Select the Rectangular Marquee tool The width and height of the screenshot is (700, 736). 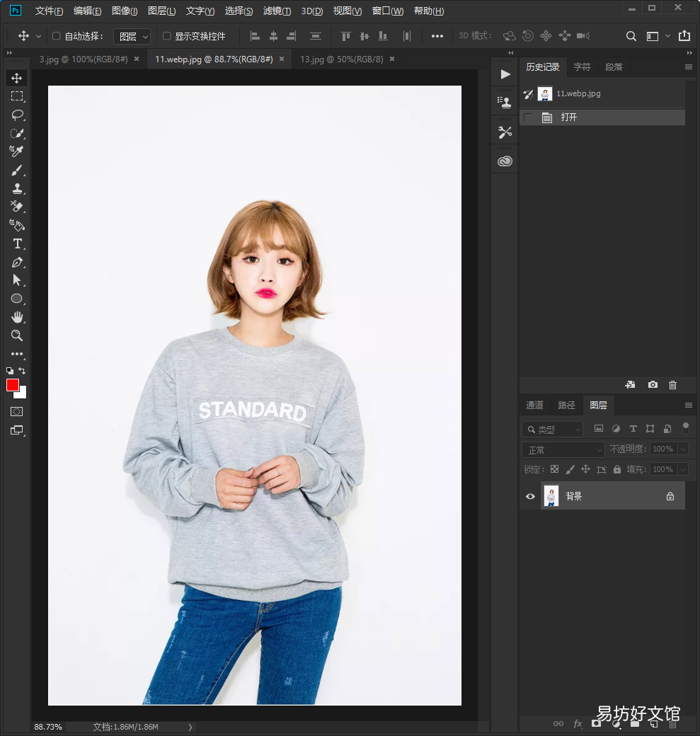(17, 97)
